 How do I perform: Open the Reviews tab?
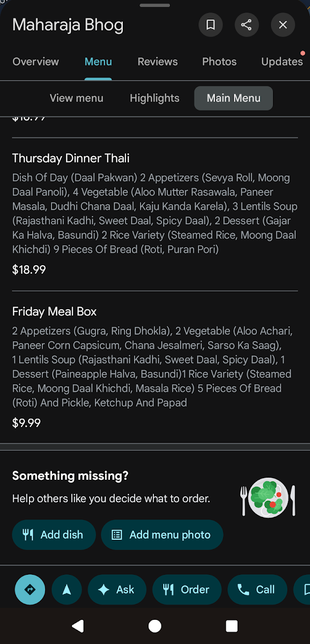[x=157, y=62]
